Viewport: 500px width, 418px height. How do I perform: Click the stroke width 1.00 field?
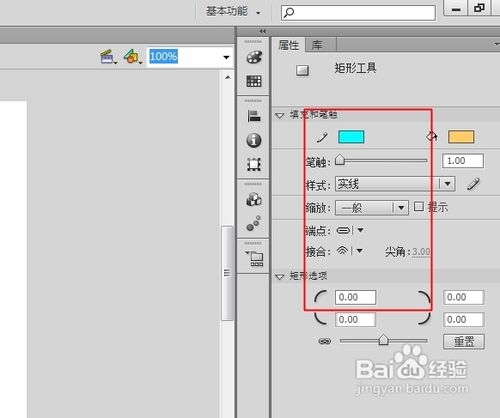463,161
